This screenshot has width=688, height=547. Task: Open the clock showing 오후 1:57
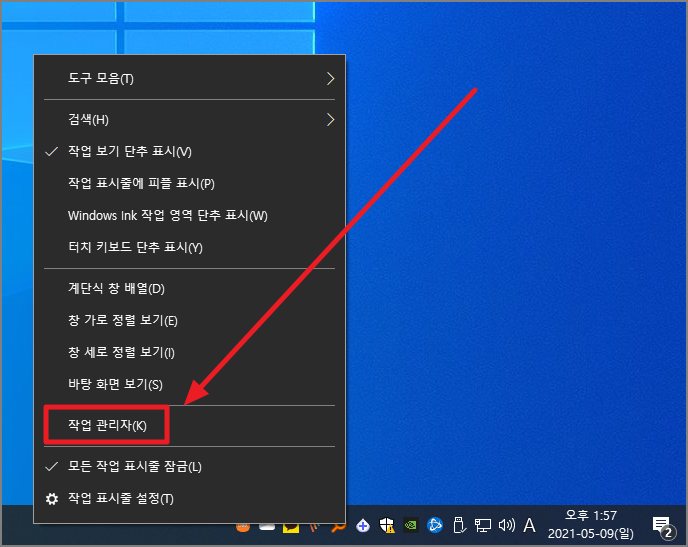pyautogui.click(x=591, y=525)
